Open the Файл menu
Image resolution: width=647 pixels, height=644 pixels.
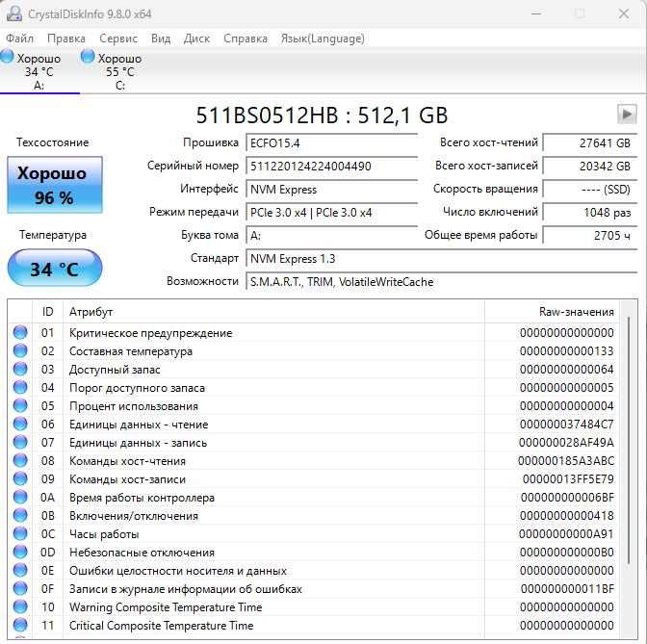pyautogui.click(x=19, y=39)
